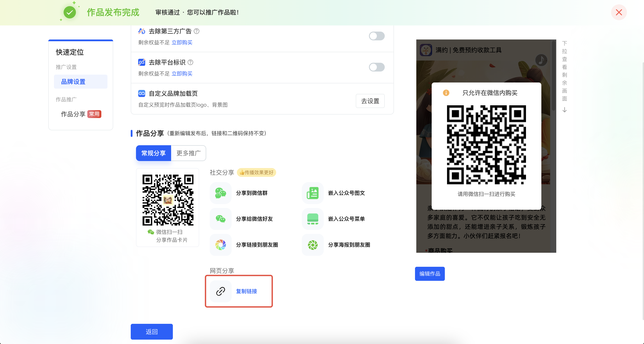Click the share to WeChat friend icon

tap(220, 219)
